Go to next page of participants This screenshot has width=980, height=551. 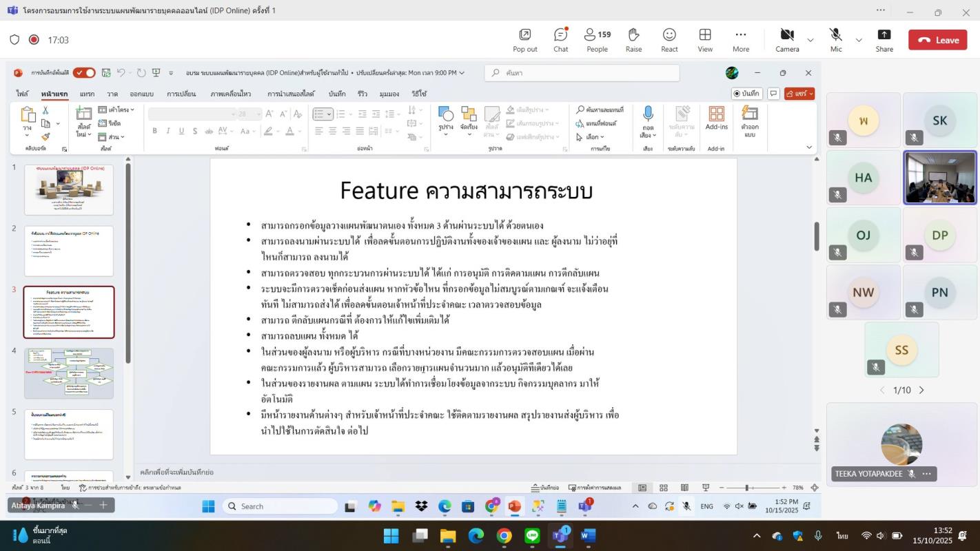(921, 391)
